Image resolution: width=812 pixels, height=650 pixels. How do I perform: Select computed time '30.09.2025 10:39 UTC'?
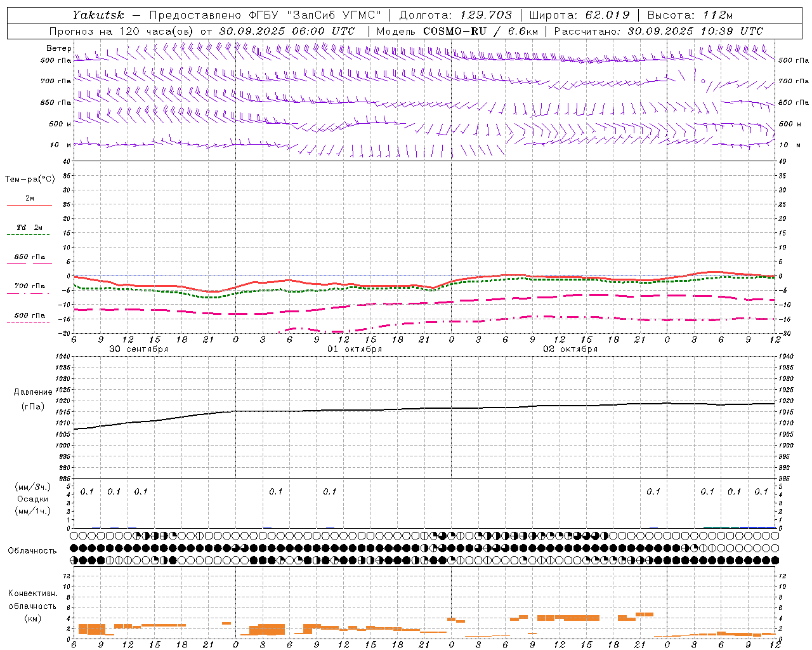(695, 31)
